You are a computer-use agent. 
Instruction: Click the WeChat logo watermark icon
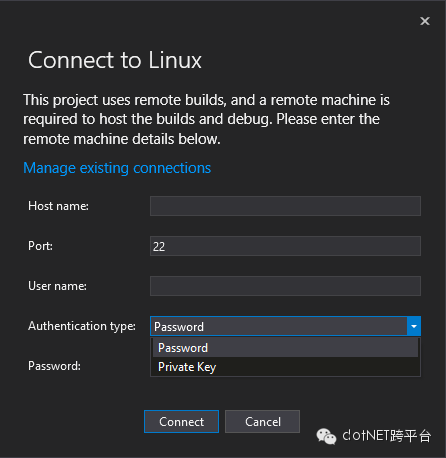tap(326, 436)
